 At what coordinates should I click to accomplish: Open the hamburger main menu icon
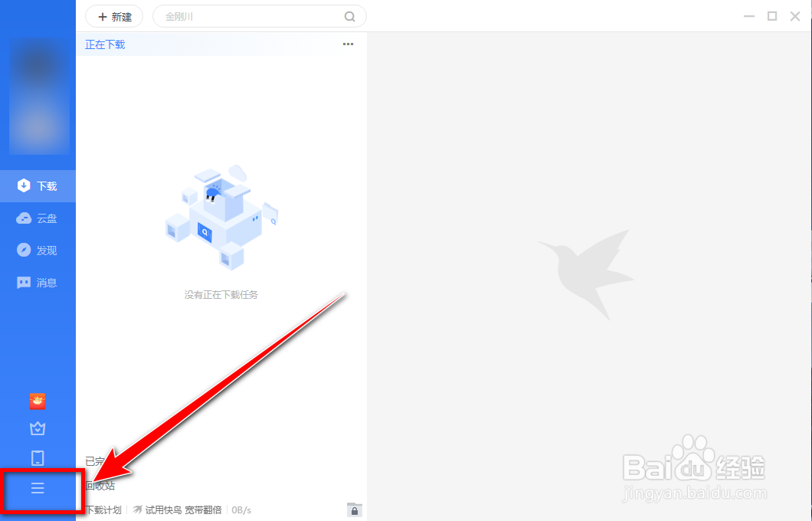click(38, 488)
